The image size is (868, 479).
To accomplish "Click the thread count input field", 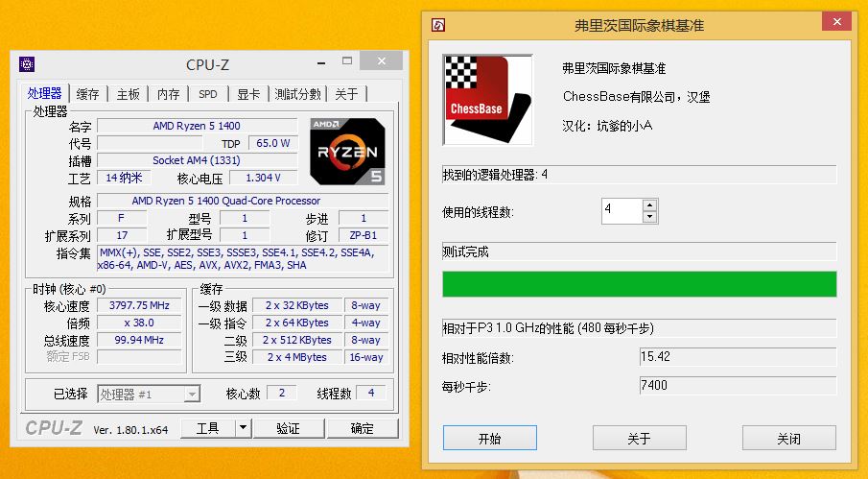I will pyautogui.click(x=622, y=211).
